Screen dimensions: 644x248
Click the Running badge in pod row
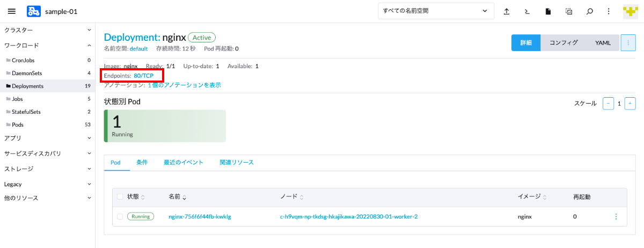(141, 217)
